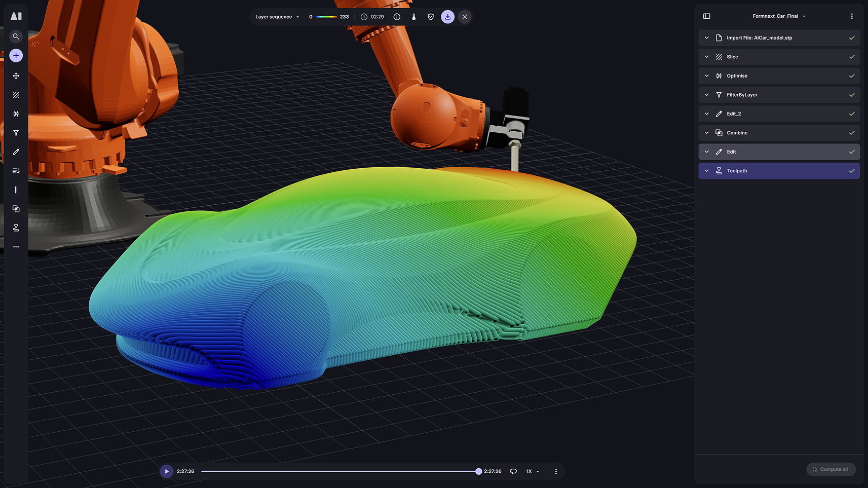868x488 pixels.
Task: Toggle the checkmark on the Slice operator
Action: coord(852,57)
